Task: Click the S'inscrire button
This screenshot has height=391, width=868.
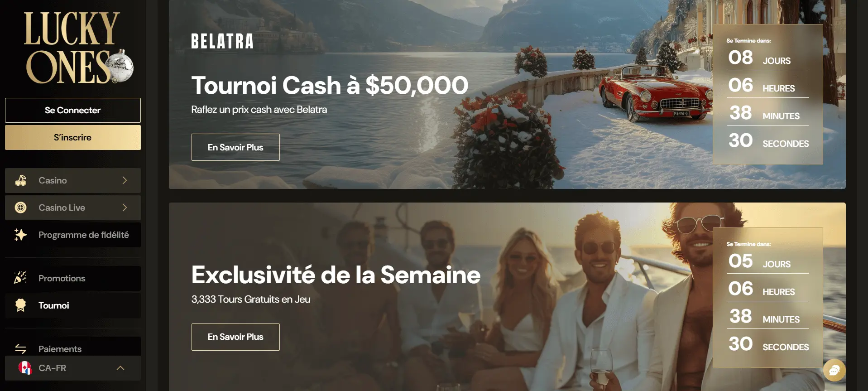Action: (73, 137)
